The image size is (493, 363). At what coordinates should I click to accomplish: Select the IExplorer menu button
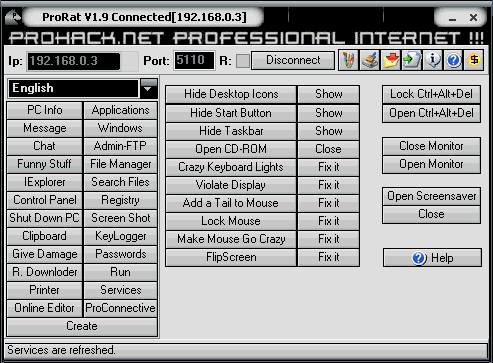point(44,182)
